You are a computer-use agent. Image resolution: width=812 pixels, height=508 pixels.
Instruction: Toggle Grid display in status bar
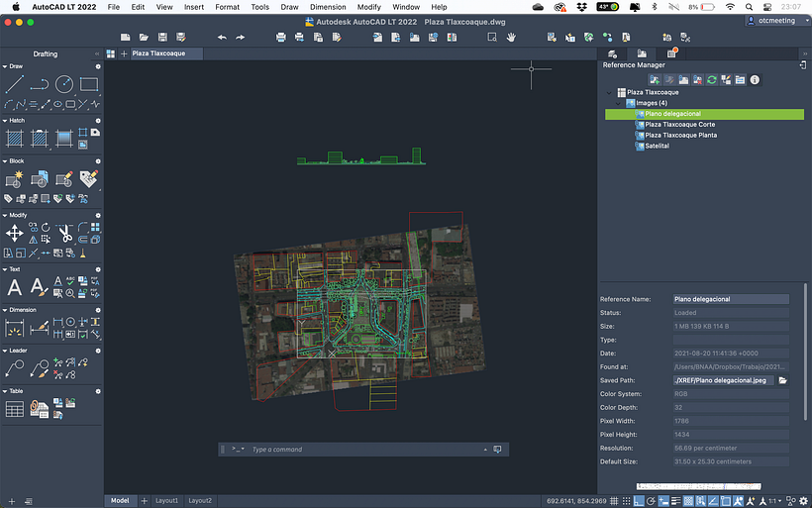pos(614,501)
